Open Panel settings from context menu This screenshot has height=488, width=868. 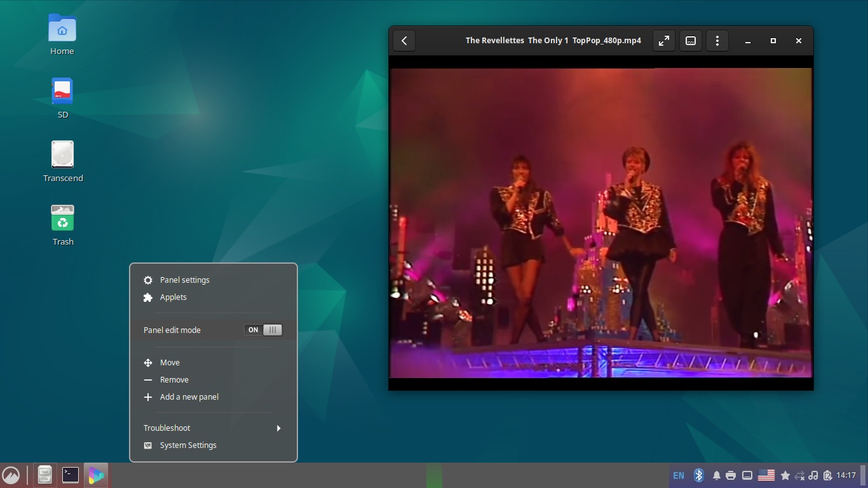[x=214, y=280]
